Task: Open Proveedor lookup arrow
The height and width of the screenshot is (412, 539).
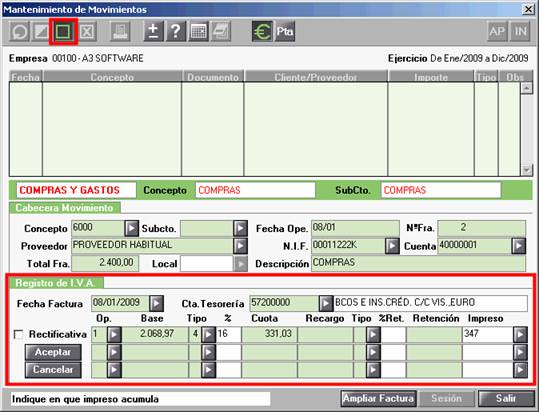Action: click(240, 246)
